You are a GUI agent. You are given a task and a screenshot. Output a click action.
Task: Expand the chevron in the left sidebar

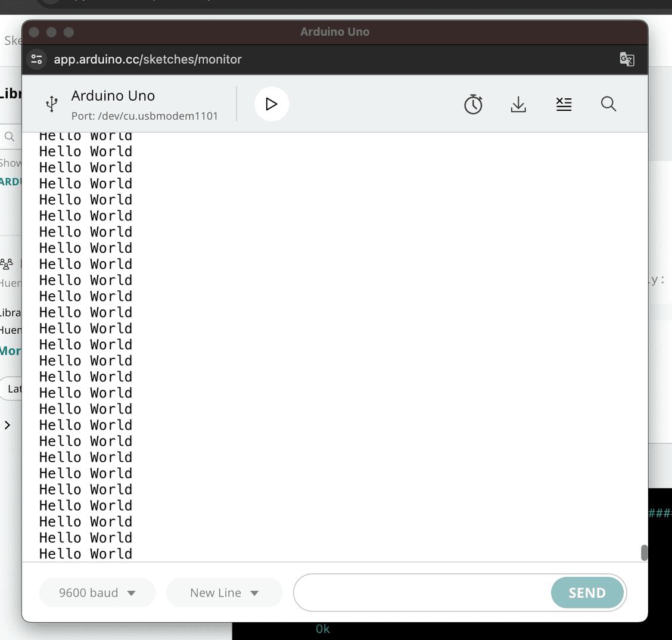tap(7, 425)
